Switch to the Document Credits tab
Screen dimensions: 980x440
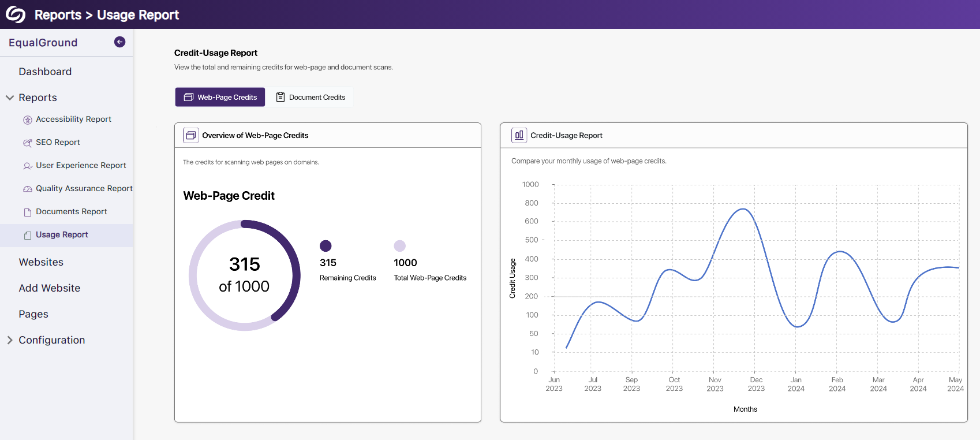pos(311,97)
